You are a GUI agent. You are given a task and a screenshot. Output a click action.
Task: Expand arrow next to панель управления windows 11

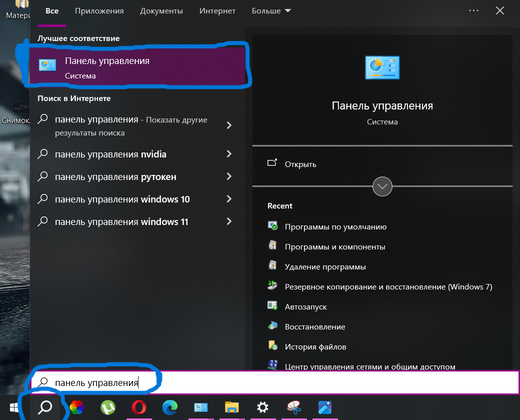point(229,221)
